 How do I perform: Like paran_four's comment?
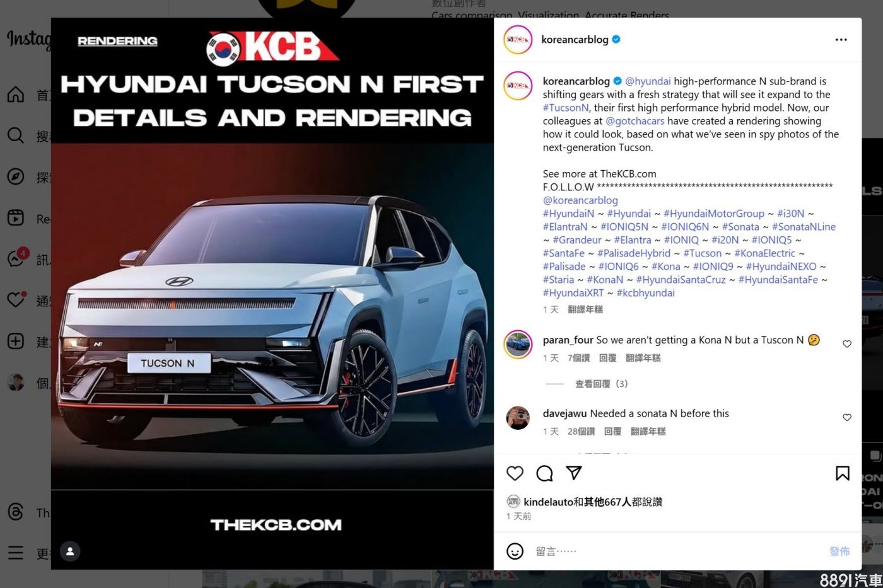click(847, 344)
